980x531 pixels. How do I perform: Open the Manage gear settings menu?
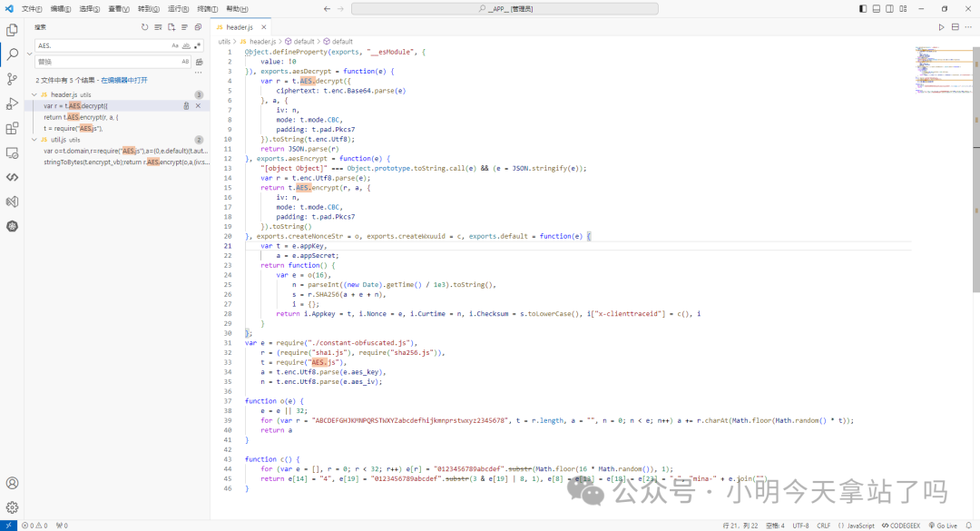pos(12,507)
